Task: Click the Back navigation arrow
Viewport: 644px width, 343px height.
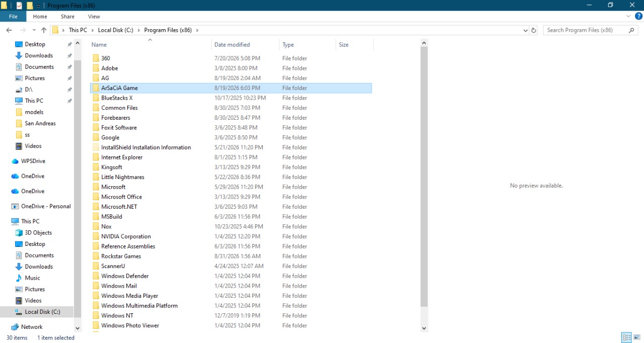Action: pyautogui.click(x=9, y=30)
